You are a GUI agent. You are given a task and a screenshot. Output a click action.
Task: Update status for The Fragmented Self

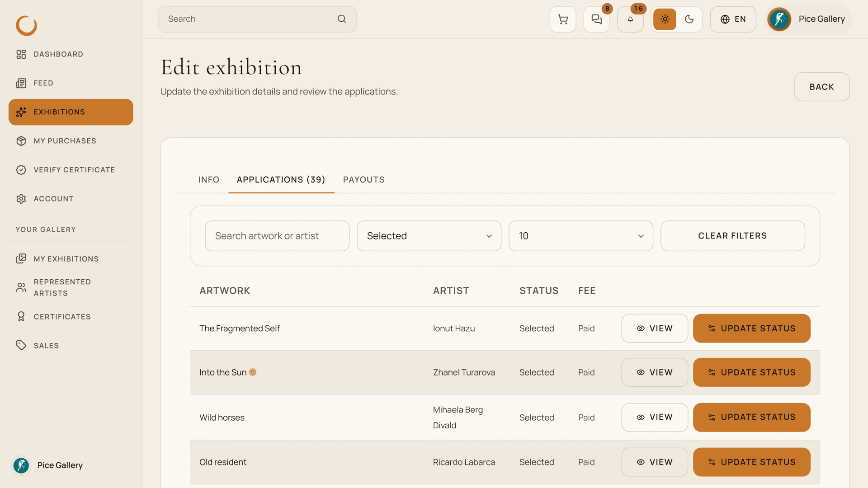[751, 328]
